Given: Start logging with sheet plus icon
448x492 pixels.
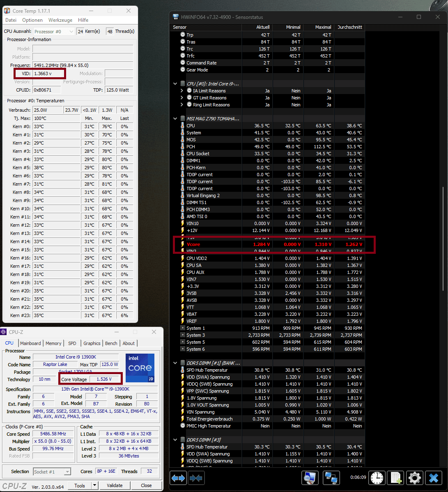Looking at the screenshot, I should 395,478.
